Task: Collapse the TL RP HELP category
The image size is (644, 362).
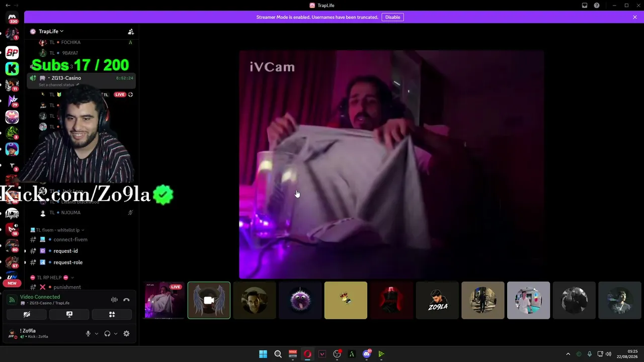Action: (52, 278)
